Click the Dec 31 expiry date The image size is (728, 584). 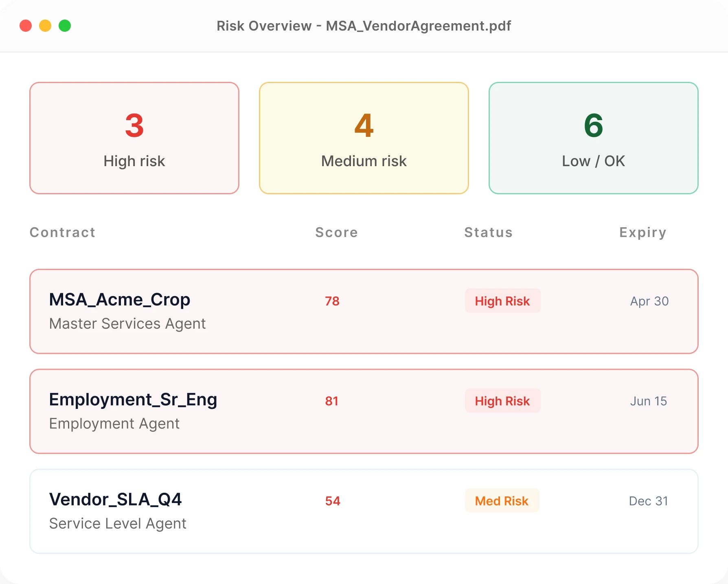648,501
